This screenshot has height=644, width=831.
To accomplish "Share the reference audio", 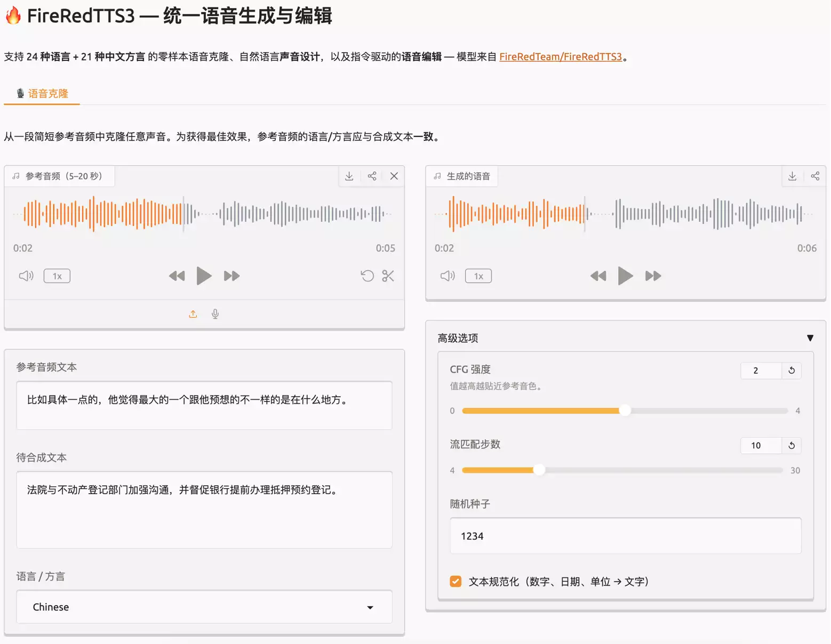I will click(x=372, y=176).
